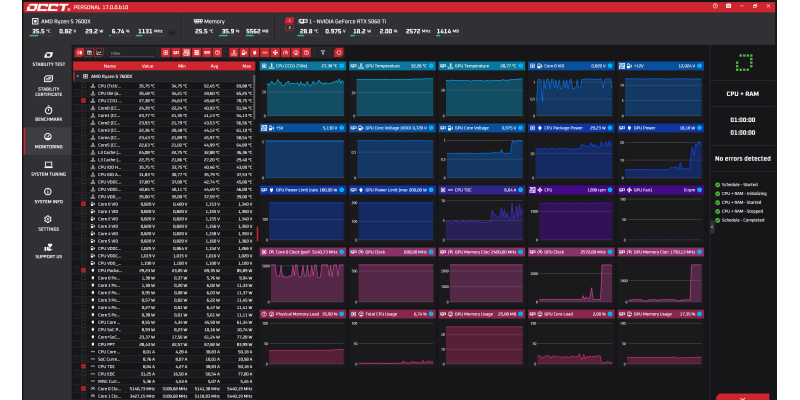Click the red reset min/max icon

[339, 53]
